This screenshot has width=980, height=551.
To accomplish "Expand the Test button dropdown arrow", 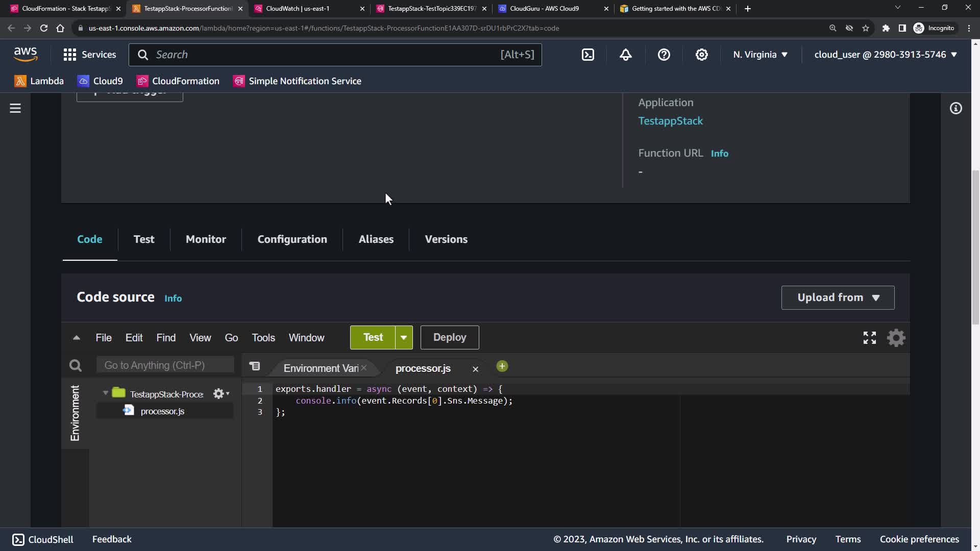I will click(x=404, y=338).
